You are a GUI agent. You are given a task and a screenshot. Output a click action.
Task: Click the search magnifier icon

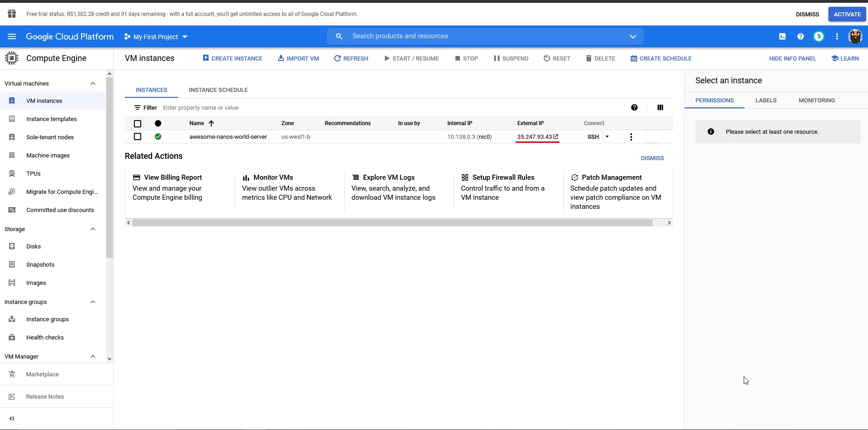pyautogui.click(x=339, y=36)
